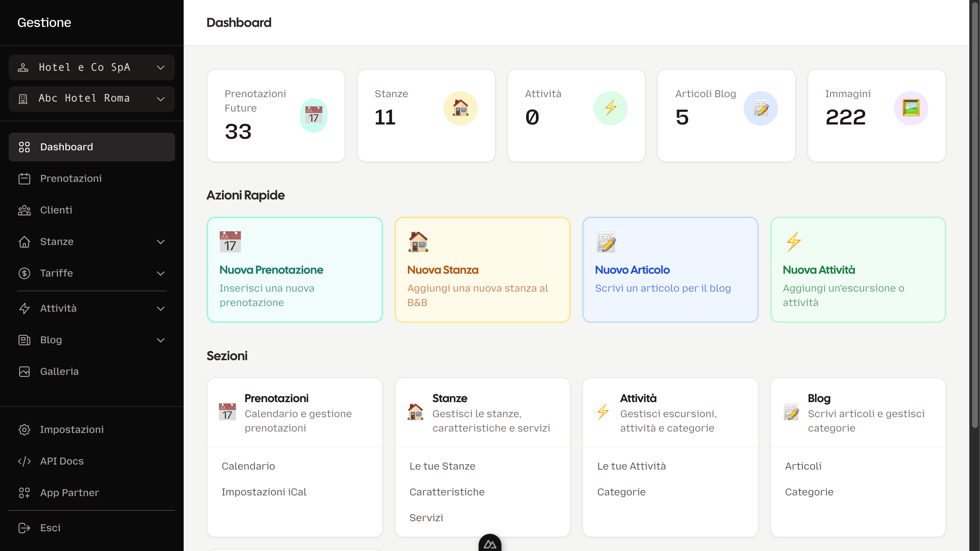Click the Stanze section card heading

(x=450, y=399)
